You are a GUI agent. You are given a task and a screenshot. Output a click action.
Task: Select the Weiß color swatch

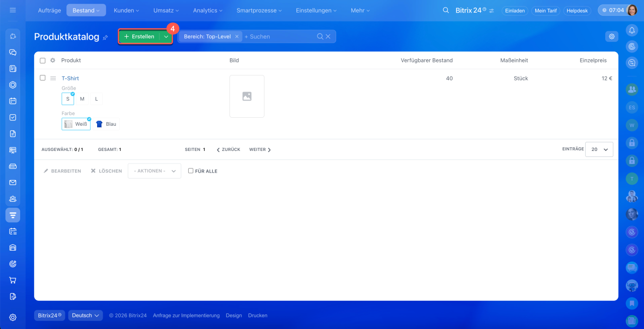[x=76, y=124]
